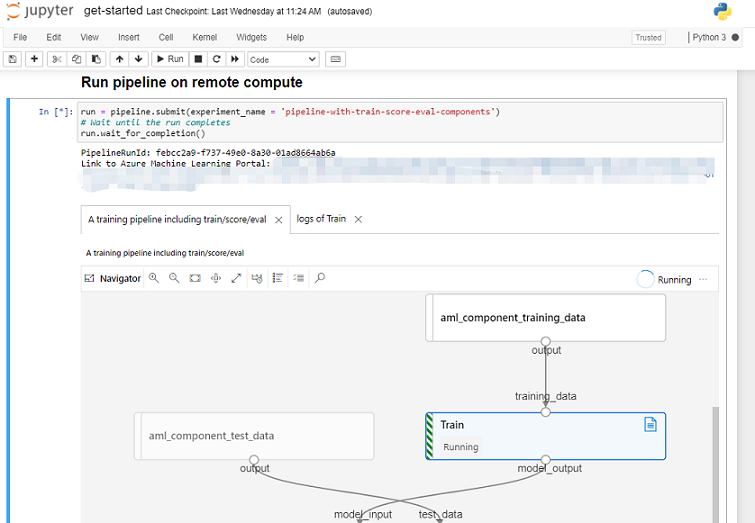This screenshot has height=523, width=755.
Task: Search the pipeline graph with magnifier
Action: [x=320, y=278]
